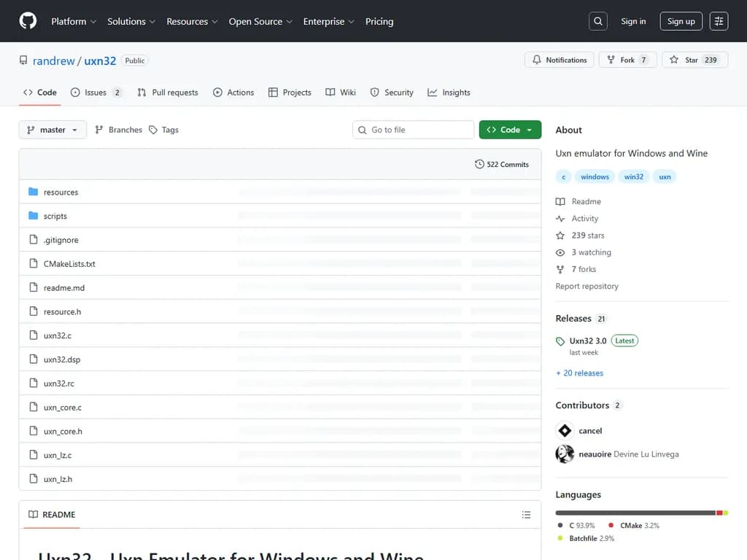Switch to the Issues tab

(96, 93)
